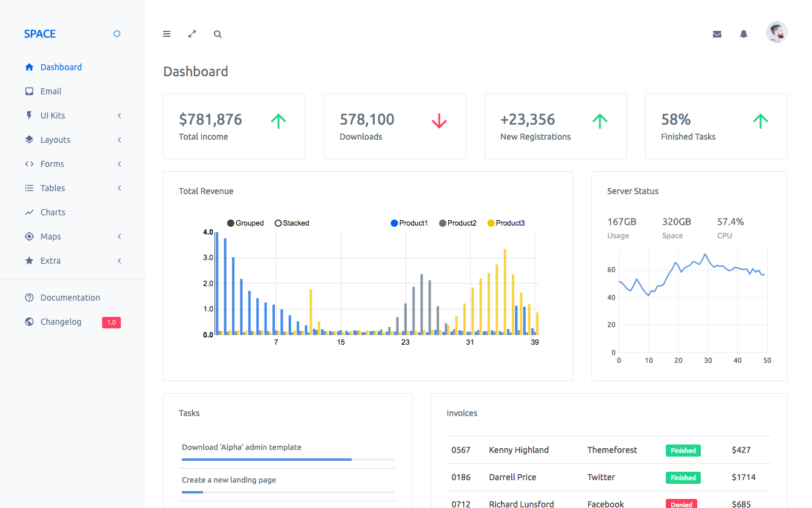Screen dimensions: 812x508
Task: Toggle Product3 yellow legend swatch
Action: 491,223
